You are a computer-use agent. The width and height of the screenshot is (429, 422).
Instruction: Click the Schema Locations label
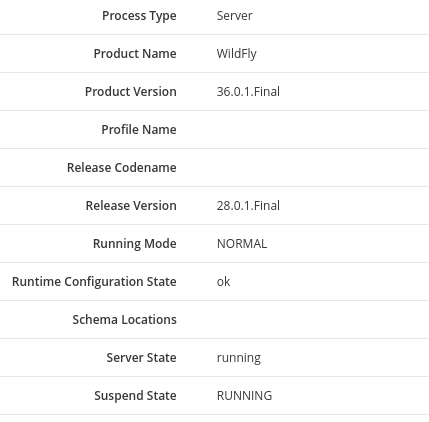124,320
